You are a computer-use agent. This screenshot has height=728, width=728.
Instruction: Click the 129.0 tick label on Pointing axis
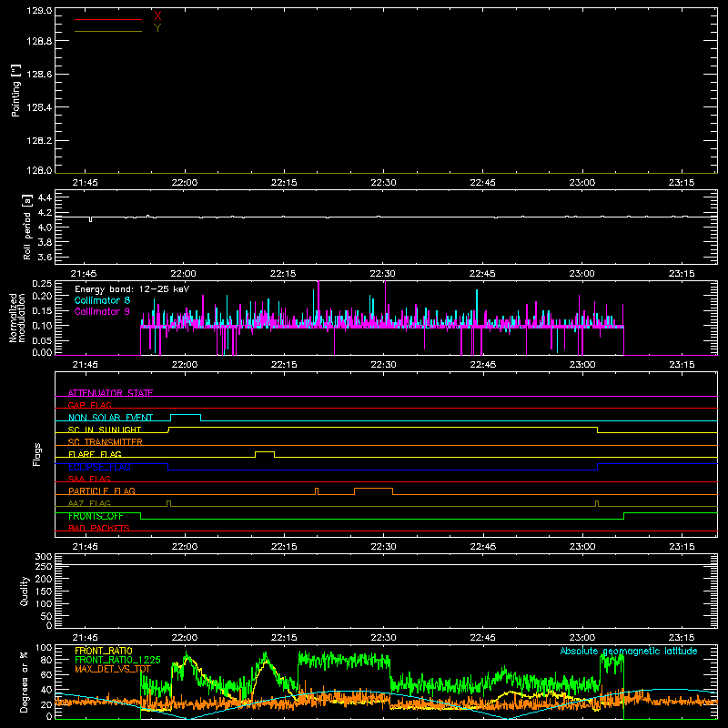point(39,10)
